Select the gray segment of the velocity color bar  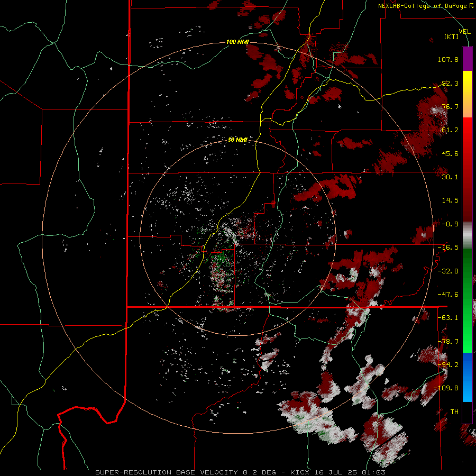467,235
